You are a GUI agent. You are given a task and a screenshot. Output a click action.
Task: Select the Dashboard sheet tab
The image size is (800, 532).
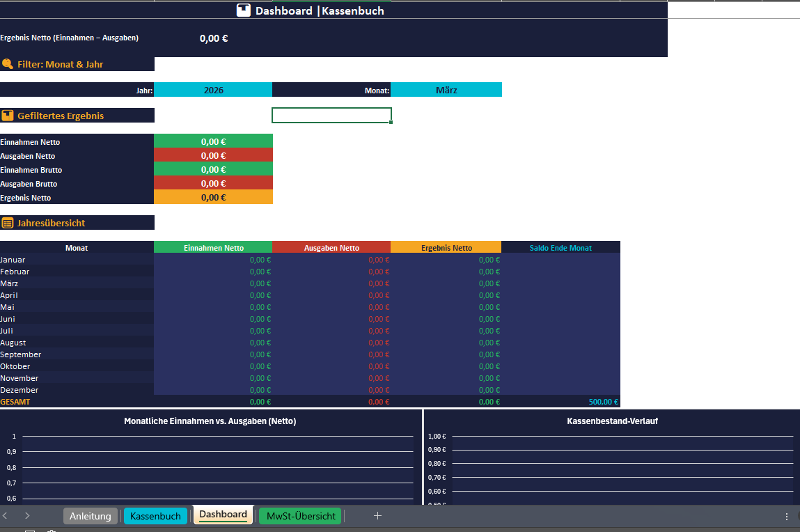[223, 514]
